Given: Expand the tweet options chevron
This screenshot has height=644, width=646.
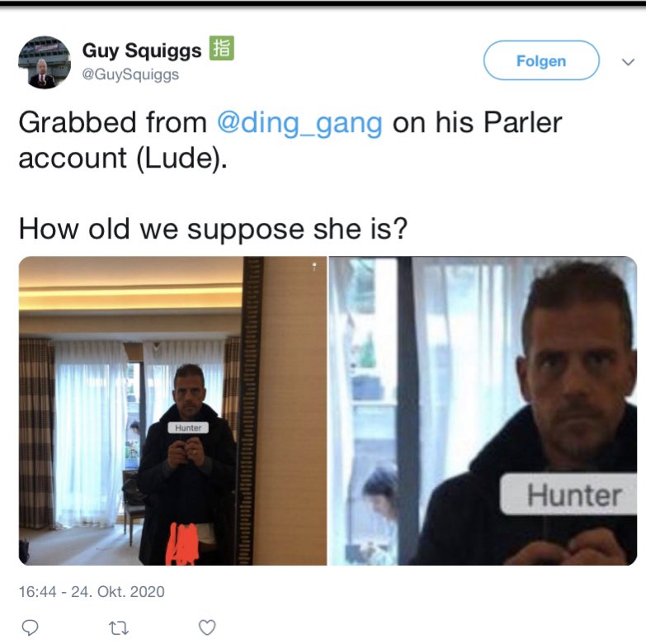Looking at the screenshot, I should point(628,62).
